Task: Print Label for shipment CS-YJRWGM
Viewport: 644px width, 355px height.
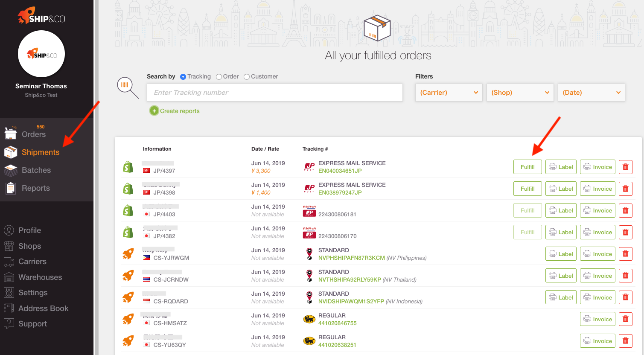Action: pyautogui.click(x=561, y=254)
